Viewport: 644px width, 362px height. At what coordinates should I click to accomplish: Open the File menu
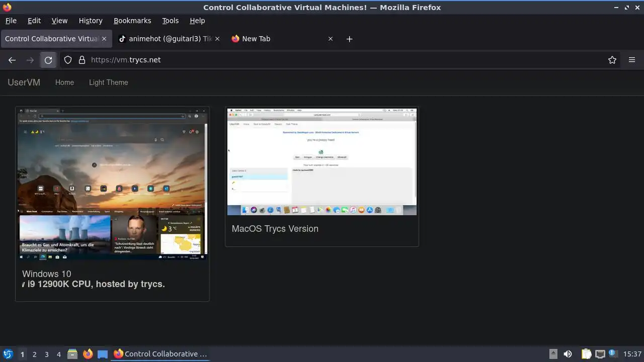11,21
